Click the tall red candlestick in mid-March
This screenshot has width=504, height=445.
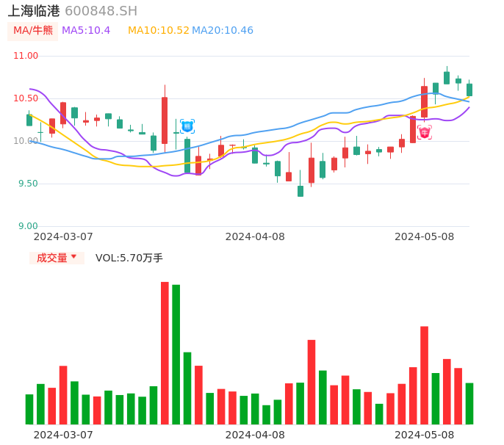[x=165, y=120]
